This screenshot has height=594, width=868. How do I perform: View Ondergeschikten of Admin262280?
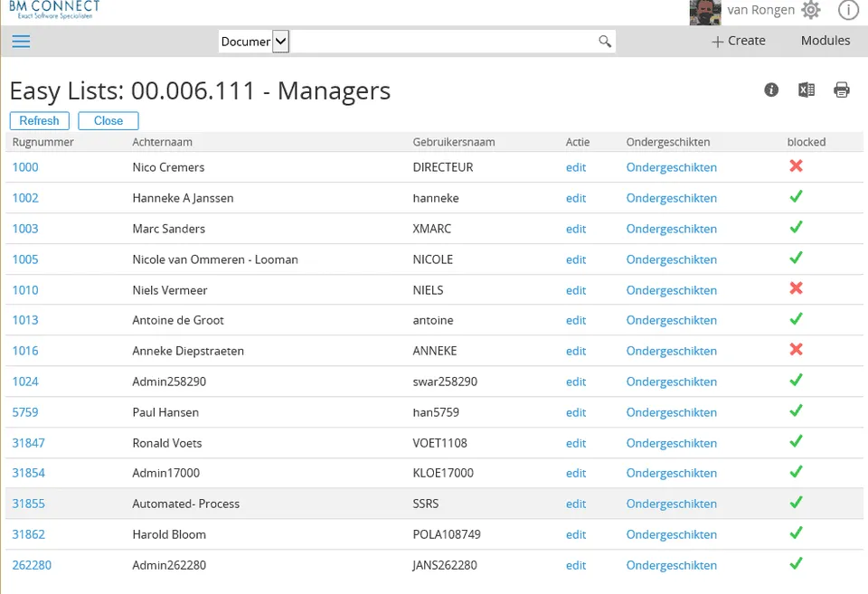pyautogui.click(x=672, y=565)
